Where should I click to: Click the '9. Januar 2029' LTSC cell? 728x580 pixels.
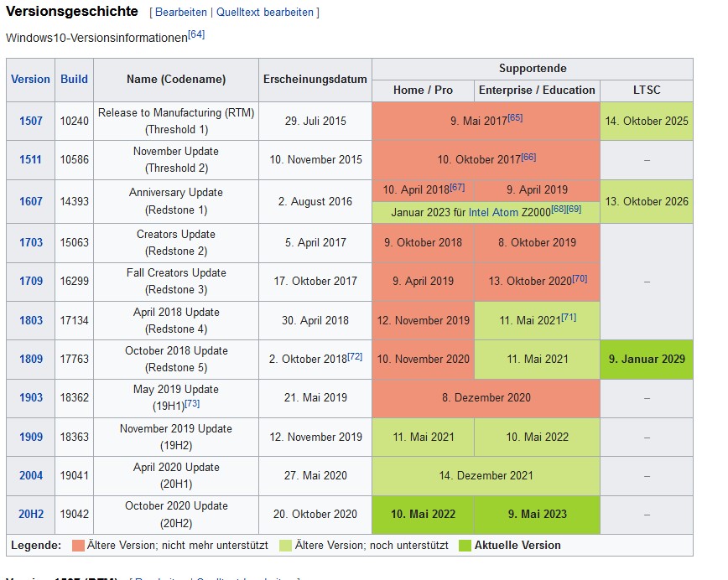[x=647, y=359]
